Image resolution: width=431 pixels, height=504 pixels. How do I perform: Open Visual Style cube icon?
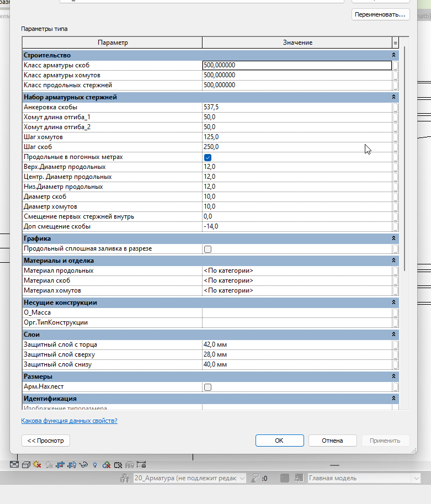[26, 465]
